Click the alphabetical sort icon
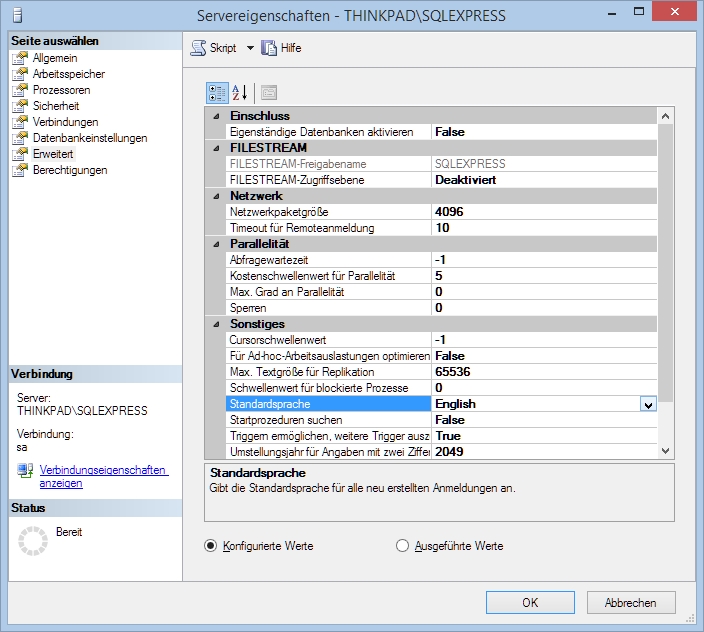The height and width of the screenshot is (632, 704). point(240,93)
